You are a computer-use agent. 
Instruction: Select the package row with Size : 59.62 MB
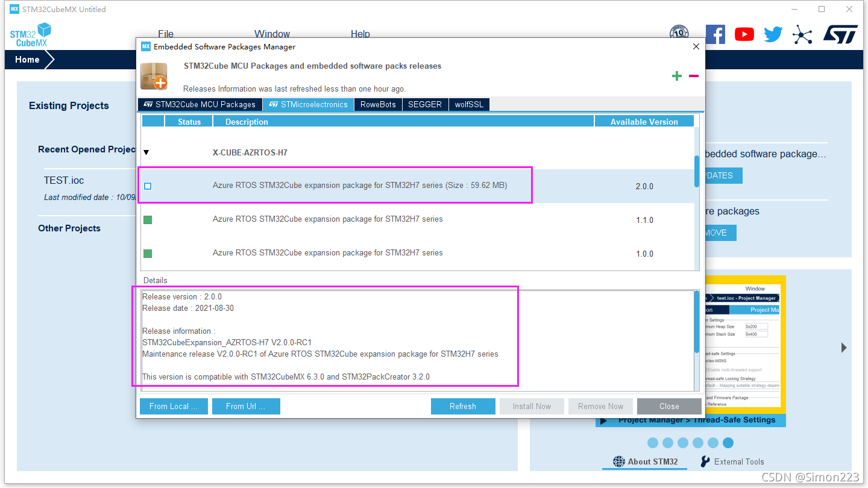[417, 186]
